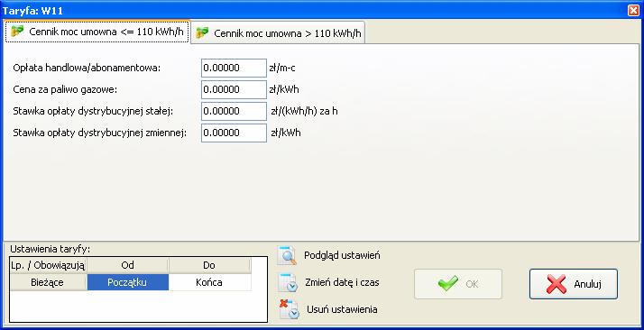Image resolution: width=644 pixels, height=330 pixels.
Task: Click the 'zł/(kWh/h) za h' unit label
Action: [x=304, y=111]
